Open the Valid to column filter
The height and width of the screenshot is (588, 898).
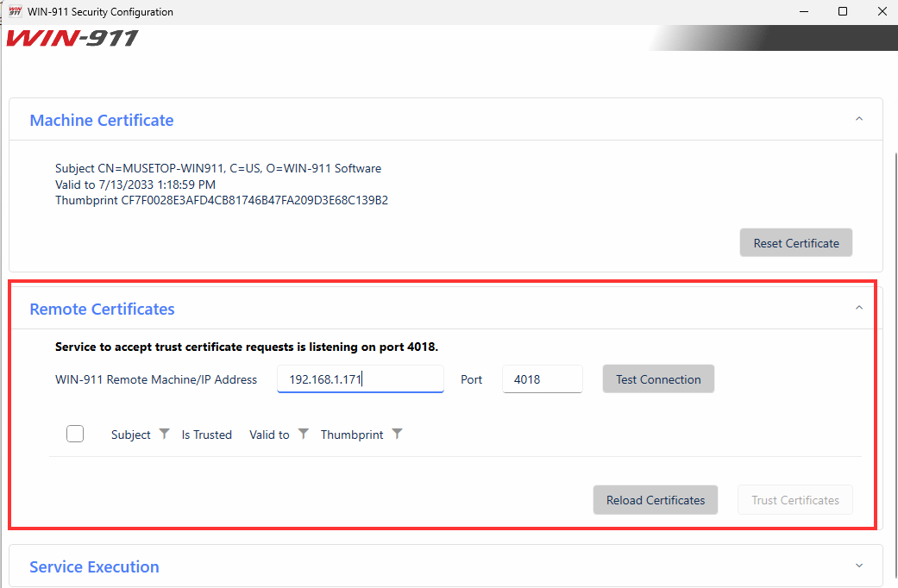coord(304,434)
